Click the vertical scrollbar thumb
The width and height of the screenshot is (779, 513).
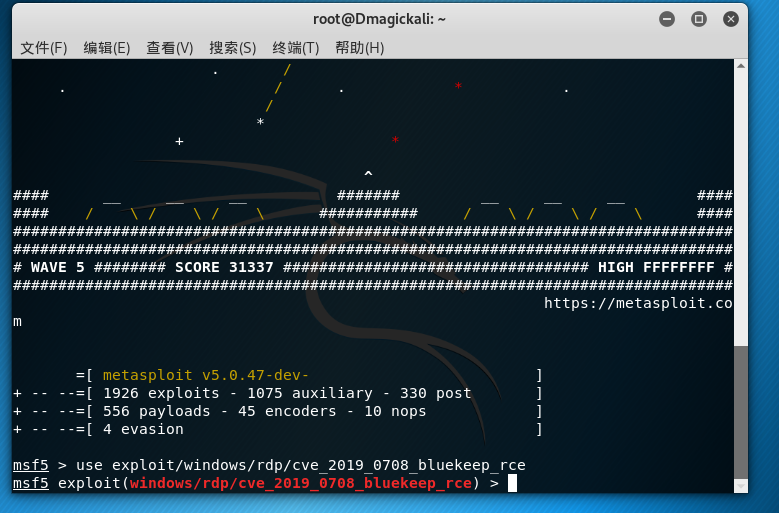click(741, 412)
